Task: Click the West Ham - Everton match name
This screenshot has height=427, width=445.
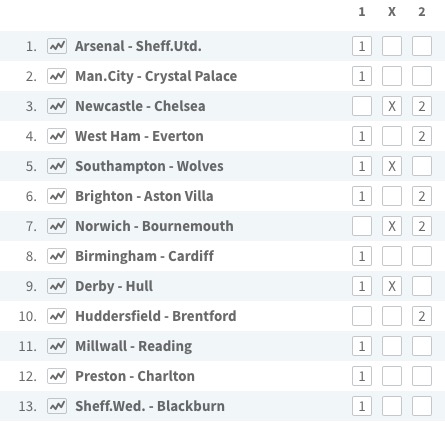Action: [x=139, y=136]
